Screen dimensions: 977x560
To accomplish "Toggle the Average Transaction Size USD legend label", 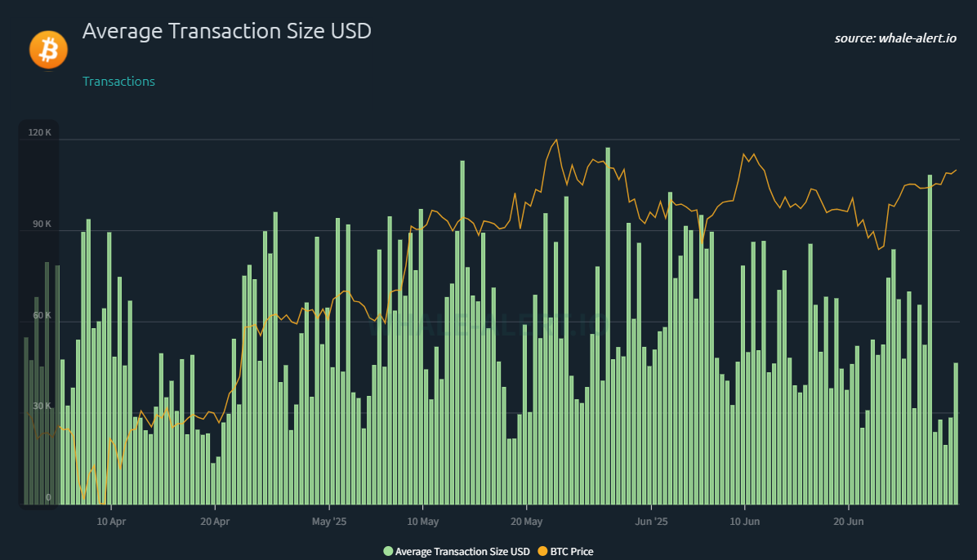I will point(462,552).
